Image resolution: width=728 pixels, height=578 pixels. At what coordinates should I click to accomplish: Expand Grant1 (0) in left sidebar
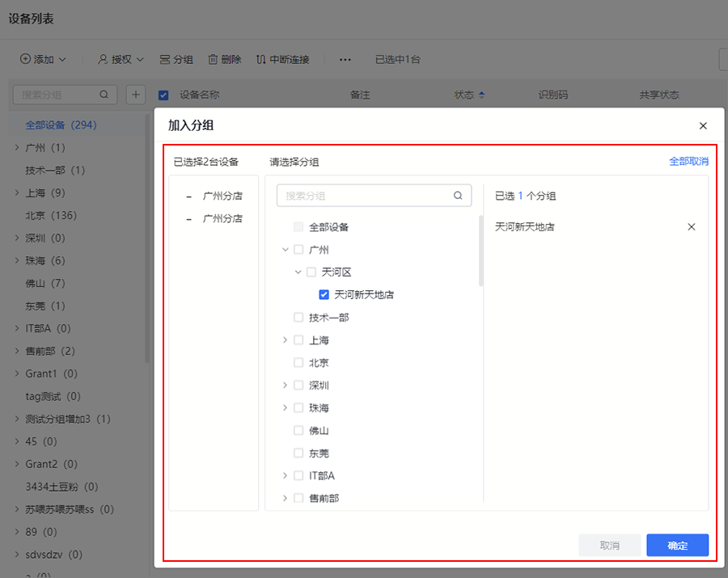click(x=17, y=373)
